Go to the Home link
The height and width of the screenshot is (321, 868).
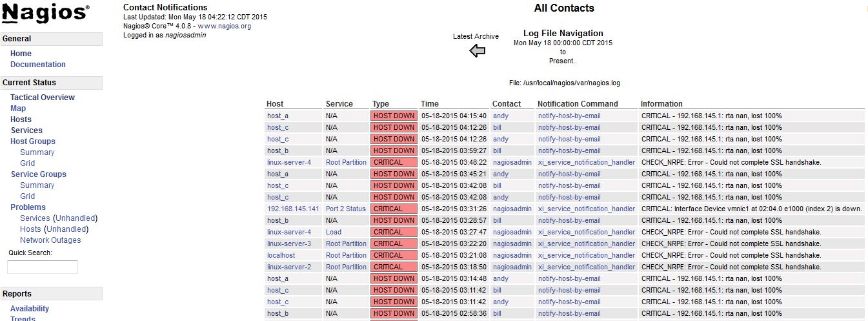pos(21,54)
